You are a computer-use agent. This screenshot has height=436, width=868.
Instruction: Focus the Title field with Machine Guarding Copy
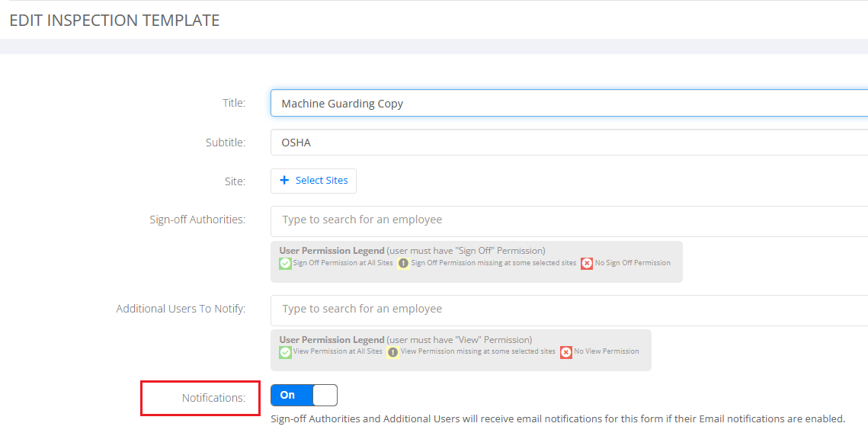pyautogui.click(x=569, y=104)
